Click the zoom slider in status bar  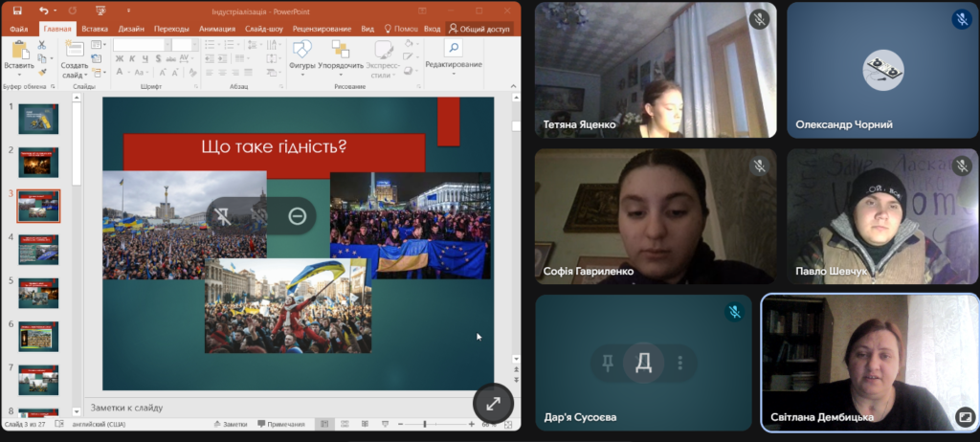425,424
